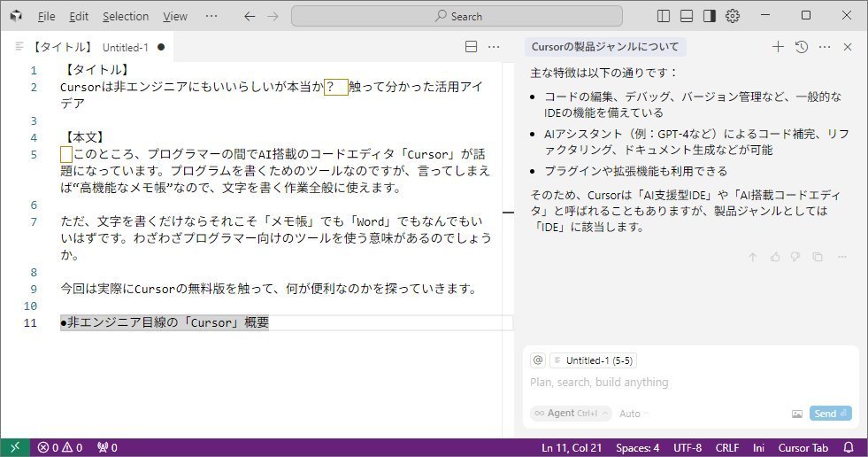The width and height of the screenshot is (868, 457).
Task: Click the upward arrow under chat response
Action: 752,257
